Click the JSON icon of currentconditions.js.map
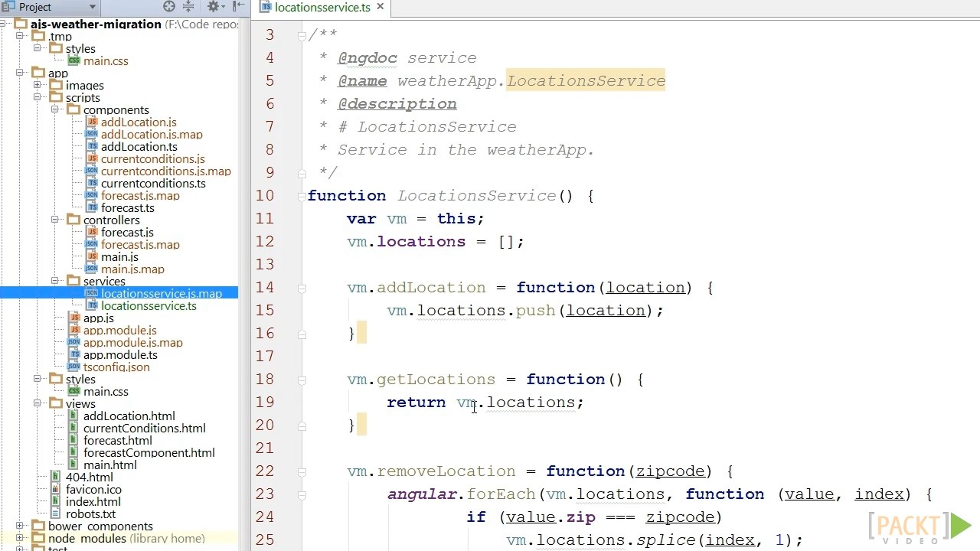Viewport: 980px width, 551px height. click(92, 171)
